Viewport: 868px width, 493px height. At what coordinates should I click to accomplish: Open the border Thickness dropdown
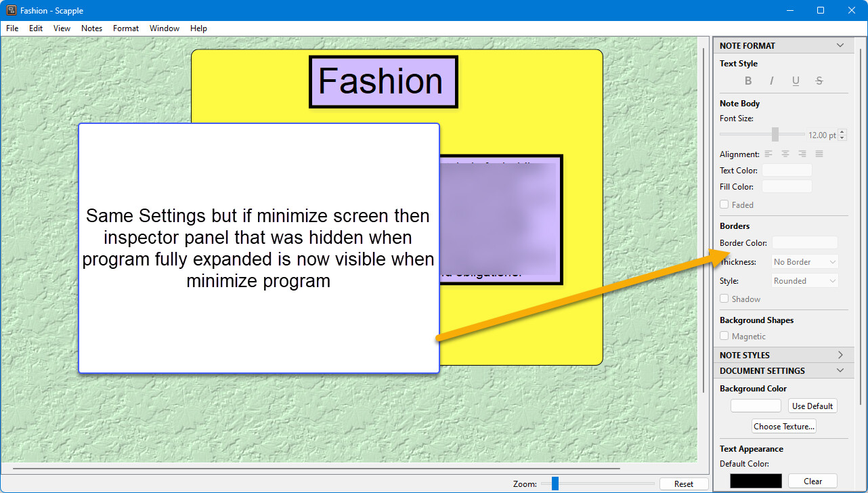pyautogui.click(x=805, y=262)
